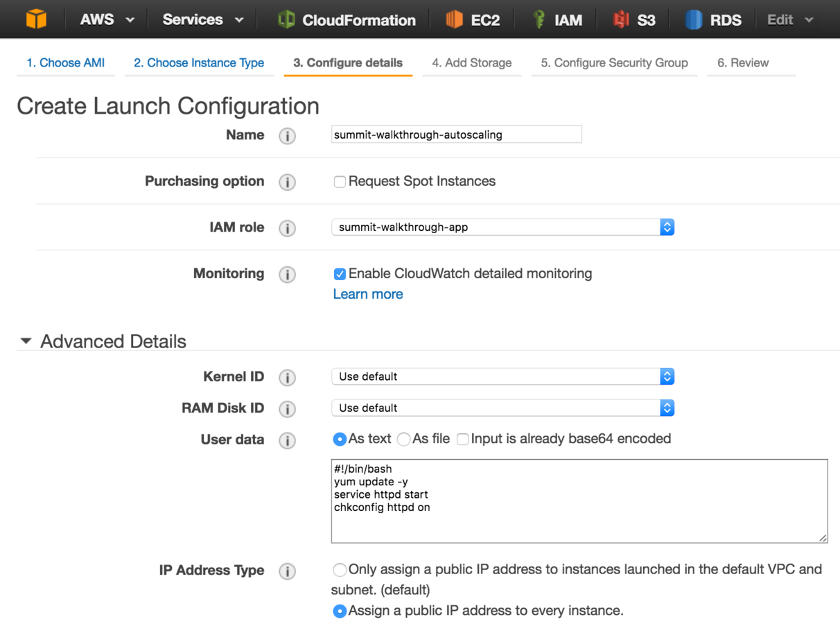Image resolution: width=840 pixels, height=624 pixels.
Task: Open the IAM key shortcut icon
Action: pos(539,19)
